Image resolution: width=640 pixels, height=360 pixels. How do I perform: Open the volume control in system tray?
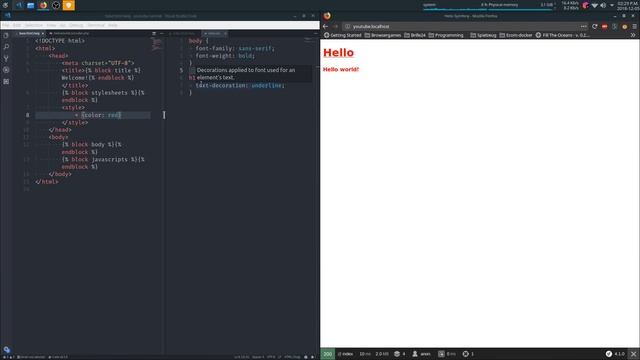point(603,5)
